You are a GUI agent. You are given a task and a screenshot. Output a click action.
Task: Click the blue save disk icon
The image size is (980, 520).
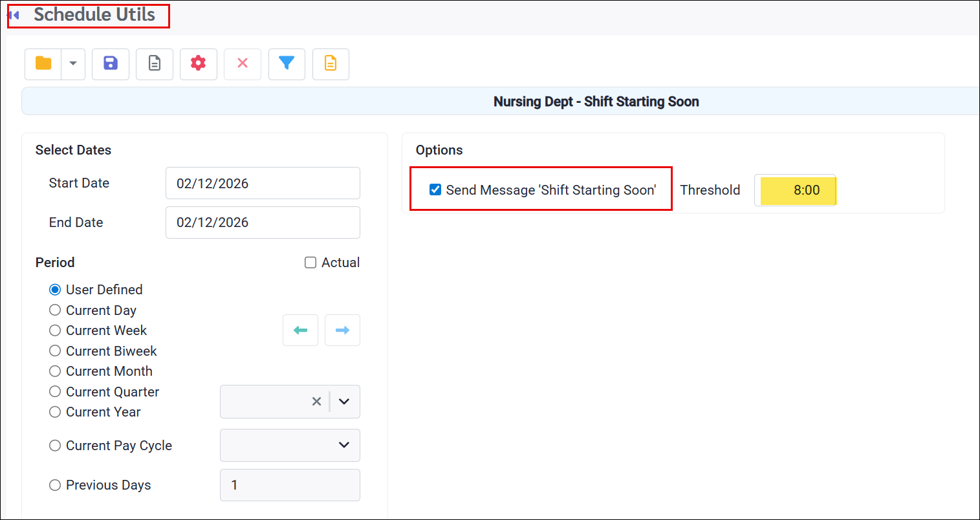[111, 63]
